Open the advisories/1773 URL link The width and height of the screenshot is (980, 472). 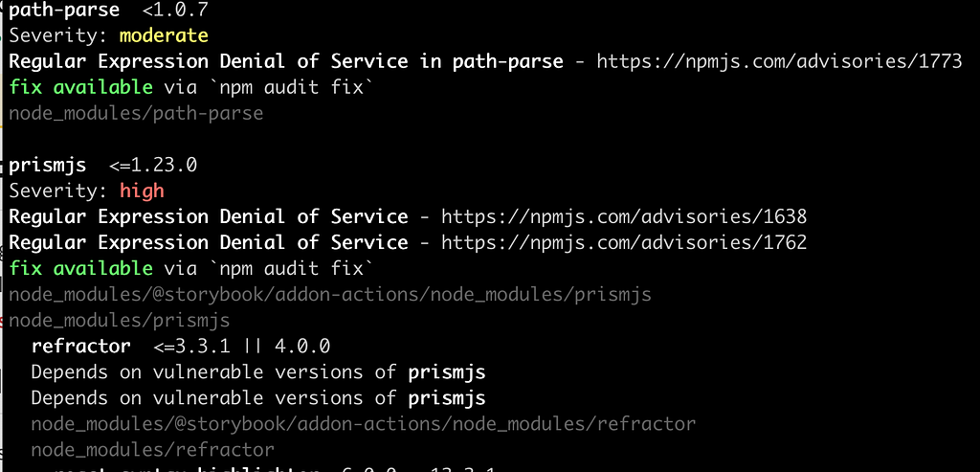779,61
